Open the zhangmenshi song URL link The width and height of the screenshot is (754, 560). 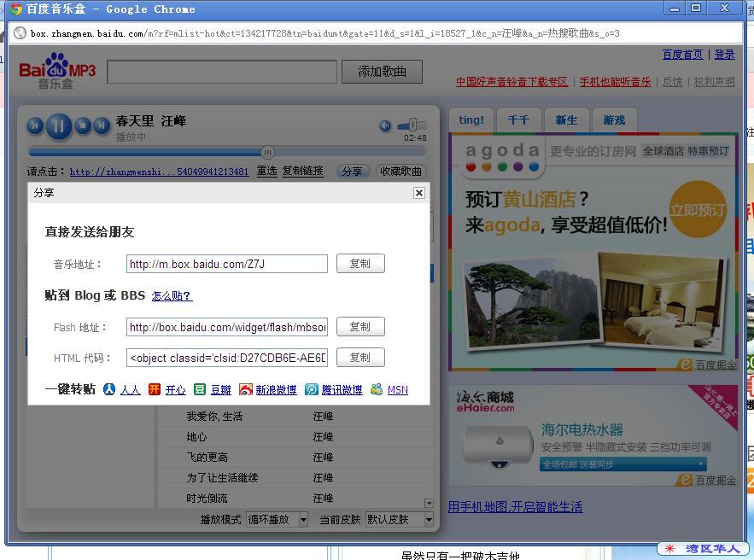coord(159,172)
